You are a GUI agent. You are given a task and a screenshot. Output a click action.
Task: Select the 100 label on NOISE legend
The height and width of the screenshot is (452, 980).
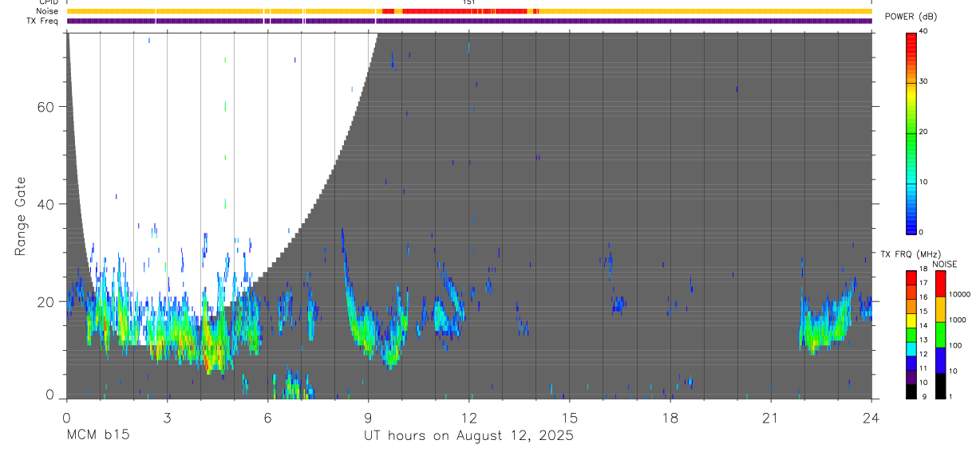955,346
